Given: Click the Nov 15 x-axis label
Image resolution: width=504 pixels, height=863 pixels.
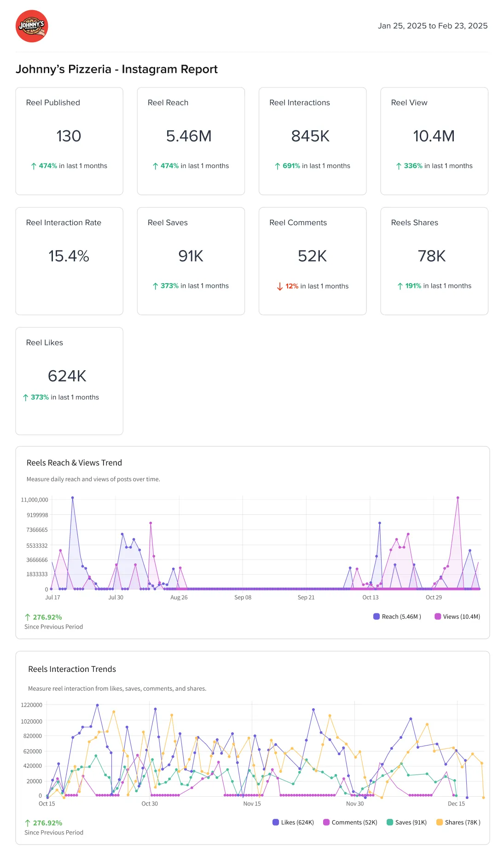Looking at the screenshot, I should 252,804.
